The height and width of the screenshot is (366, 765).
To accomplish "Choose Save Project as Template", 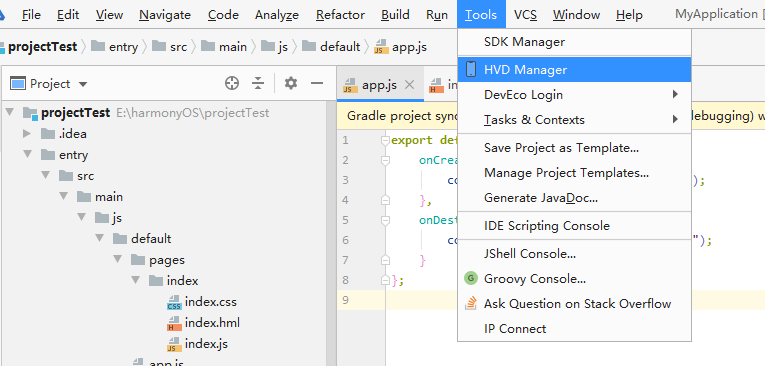I will (574, 147).
